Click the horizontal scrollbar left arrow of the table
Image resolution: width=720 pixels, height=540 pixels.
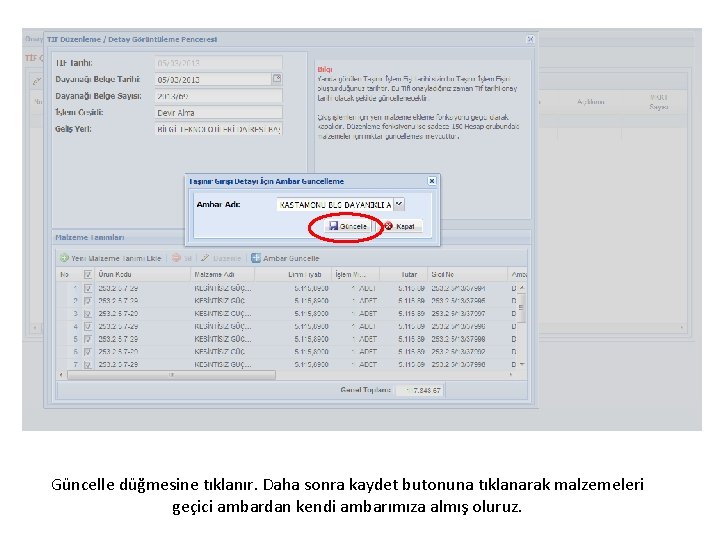61,375
